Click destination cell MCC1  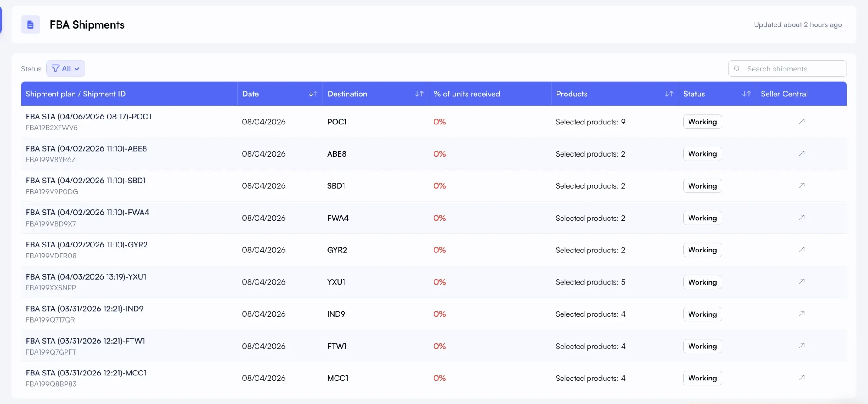(x=338, y=379)
